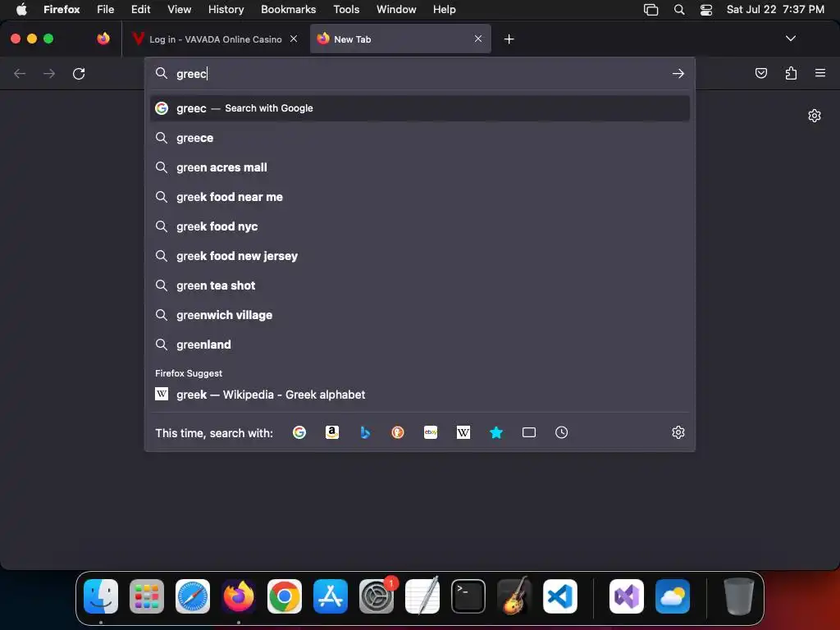
Task: Search with Google one-off engine icon
Action: [299, 432]
